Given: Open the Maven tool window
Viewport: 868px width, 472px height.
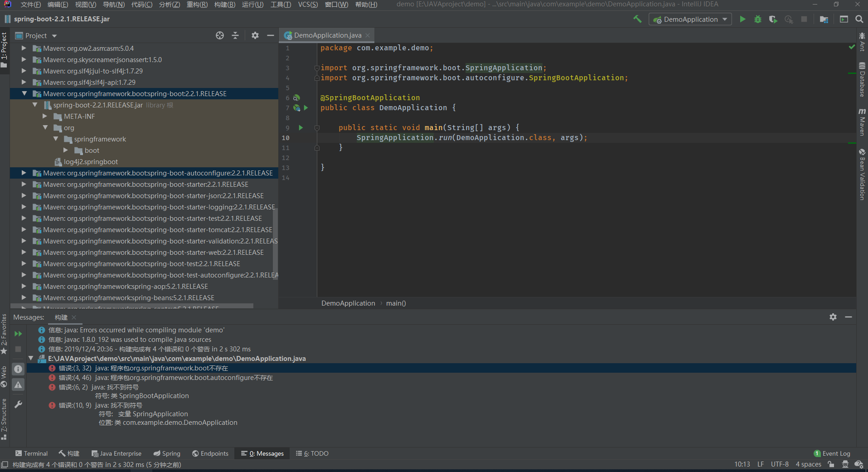Looking at the screenshot, I should [862, 122].
